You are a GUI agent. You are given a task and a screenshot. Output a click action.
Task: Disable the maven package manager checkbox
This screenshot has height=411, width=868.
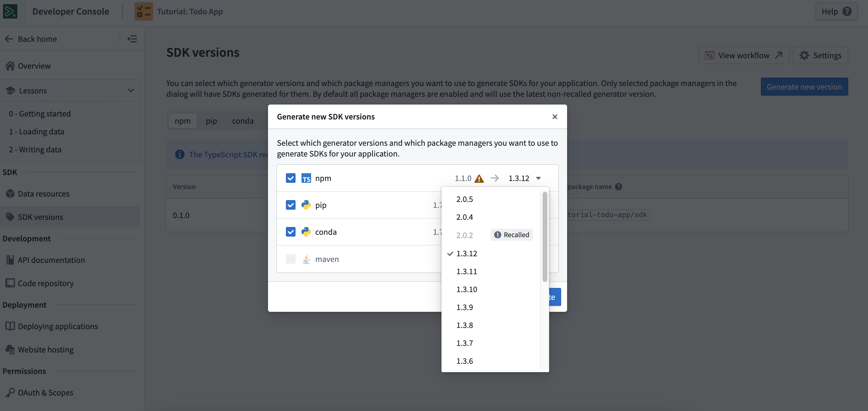pos(290,259)
